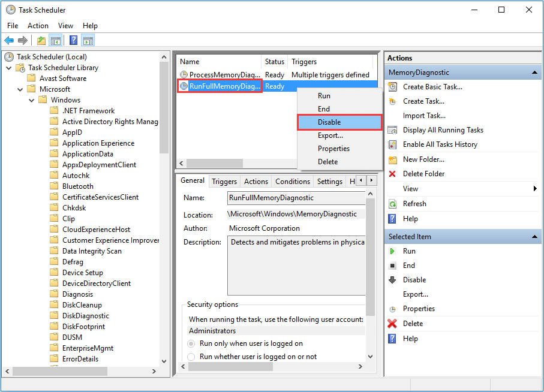This screenshot has width=544, height=392.
Task: Click the Up one level folder icon
Action: (41, 41)
